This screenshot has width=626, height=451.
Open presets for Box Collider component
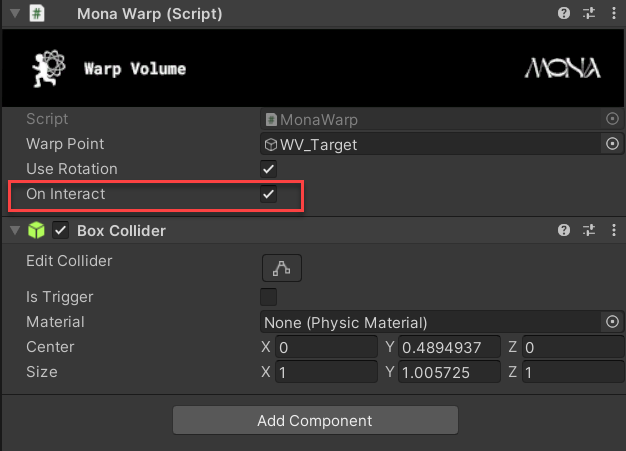pos(587,230)
